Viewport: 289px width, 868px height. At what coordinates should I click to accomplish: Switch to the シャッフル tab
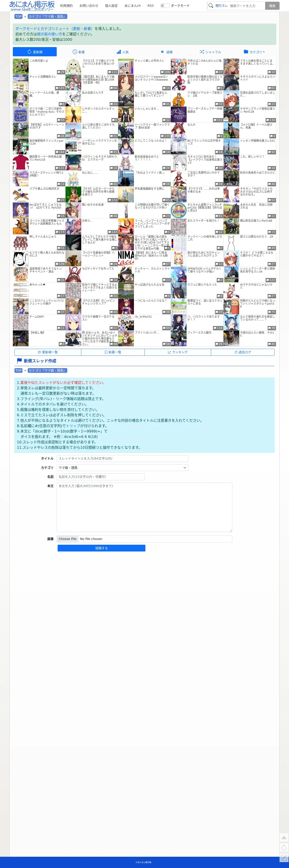pos(210,52)
